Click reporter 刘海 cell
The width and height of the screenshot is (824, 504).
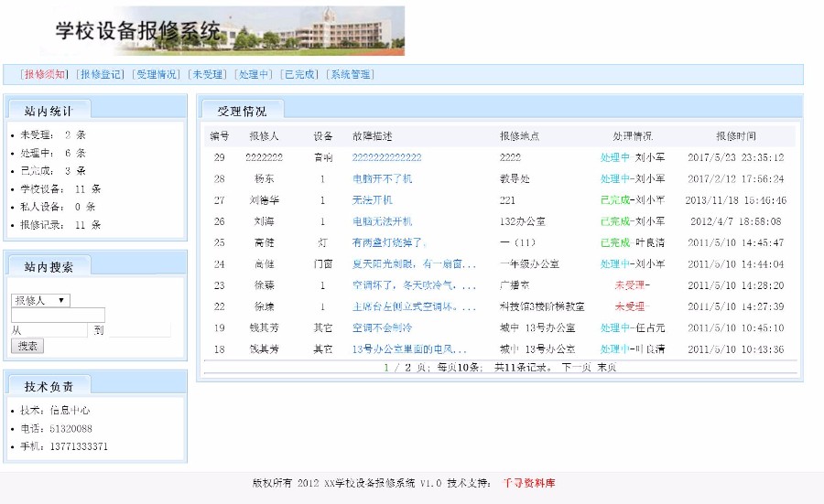tap(264, 221)
